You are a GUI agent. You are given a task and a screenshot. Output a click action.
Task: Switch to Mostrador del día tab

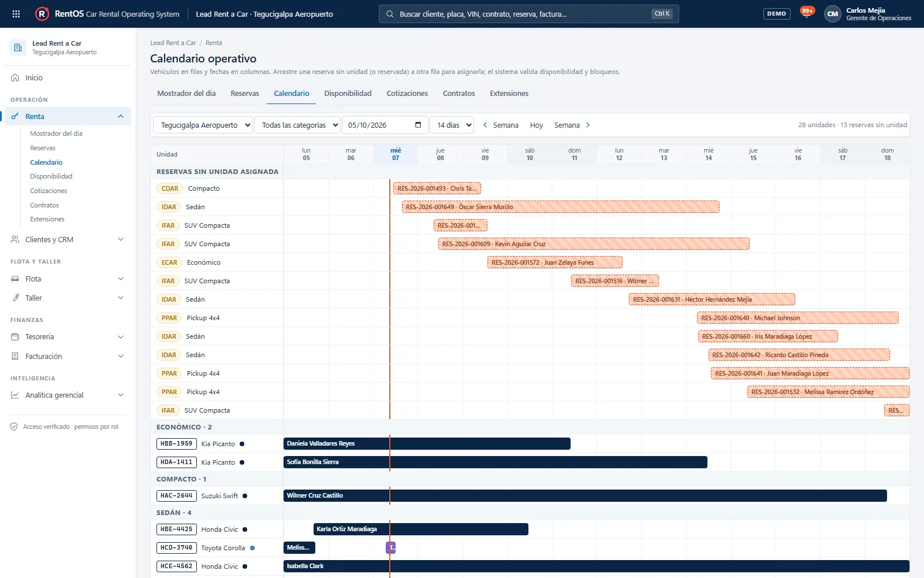pyautogui.click(x=187, y=93)
